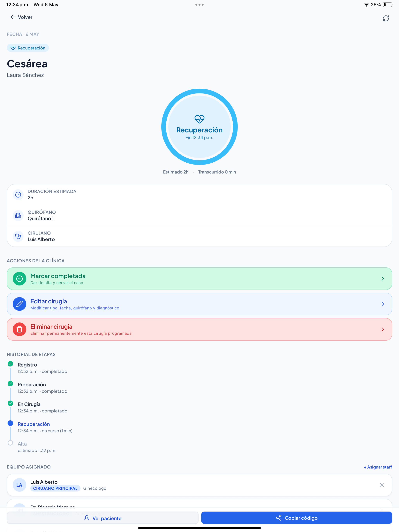Viewport: 399px width, 532px height.
Task: Open Ver paciente
Action: (102, 518)
